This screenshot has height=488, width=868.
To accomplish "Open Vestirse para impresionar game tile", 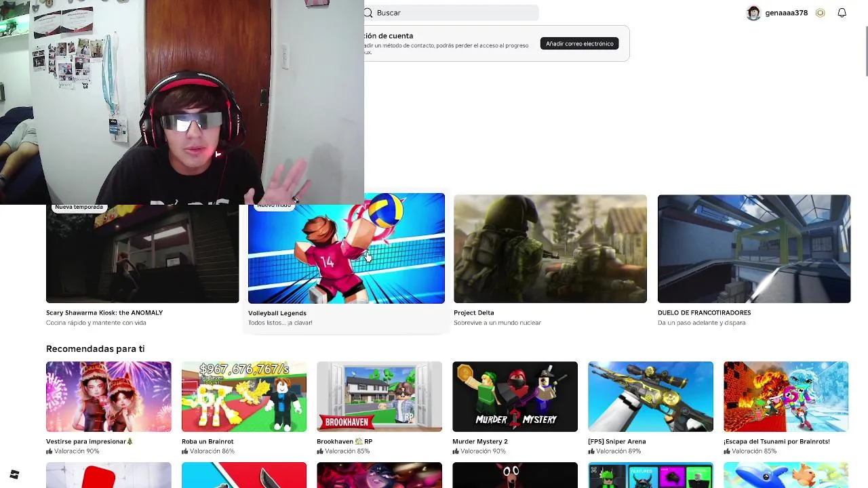I will [108, 396].
